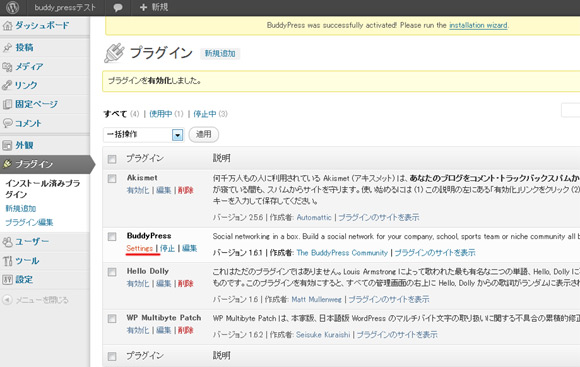Filter plugins by 停止中
The image size is (580, 367).
205,114
